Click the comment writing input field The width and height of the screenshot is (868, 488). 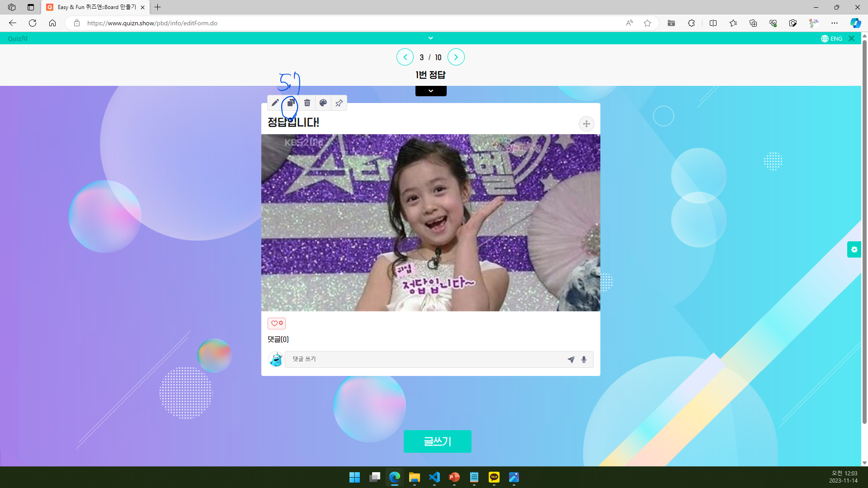(425, 359)
